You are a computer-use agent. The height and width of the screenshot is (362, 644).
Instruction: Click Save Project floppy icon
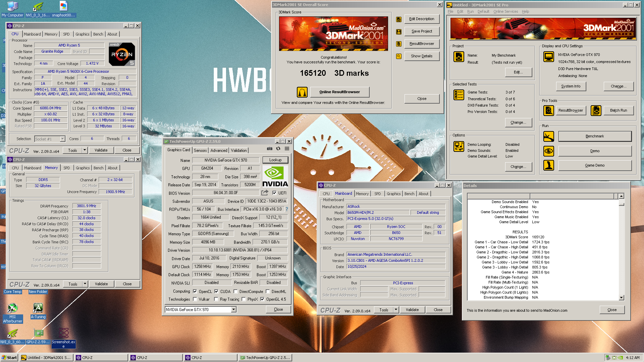click(x=399, y=32)
